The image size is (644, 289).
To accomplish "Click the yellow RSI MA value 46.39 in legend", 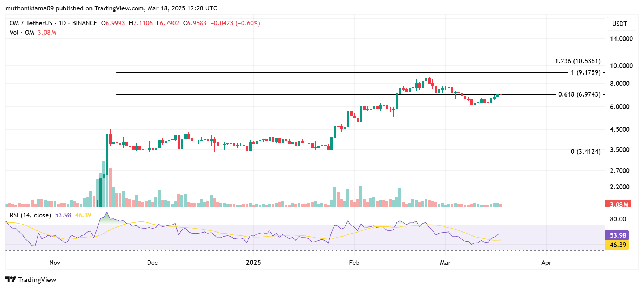I will click(x=83, y=215).
